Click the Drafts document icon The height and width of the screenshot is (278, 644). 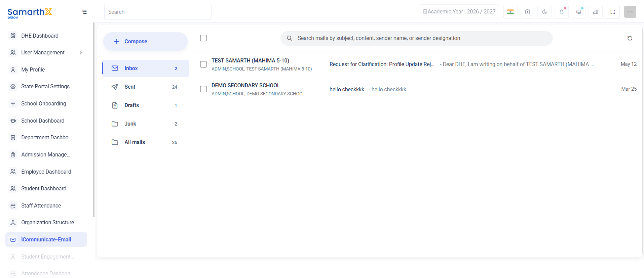pyautogui.click(x=115, y=105)
